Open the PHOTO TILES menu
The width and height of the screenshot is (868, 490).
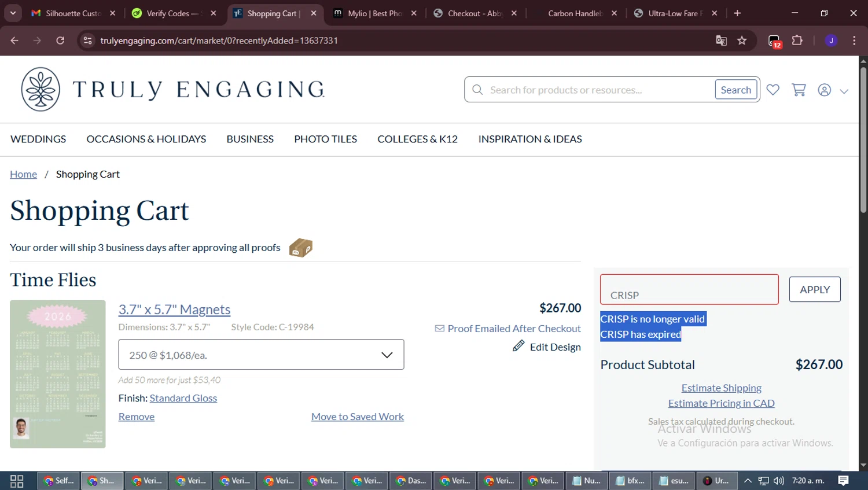point(325,139)
